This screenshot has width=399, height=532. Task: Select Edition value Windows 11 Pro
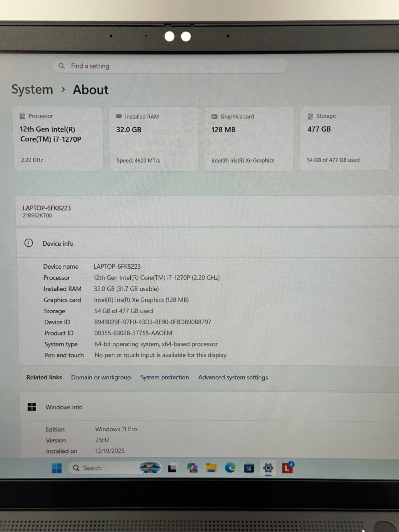click(x=116, y=429)
